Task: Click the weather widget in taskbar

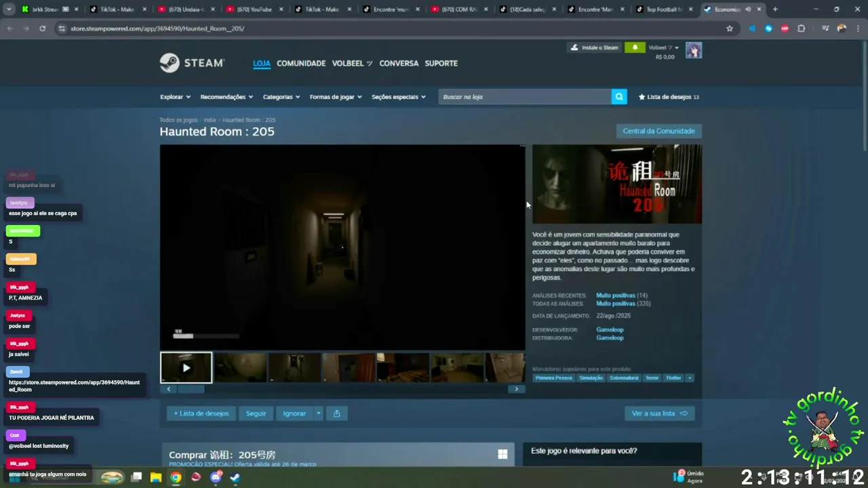Action: pyautogui.click(x=688, y=476)
